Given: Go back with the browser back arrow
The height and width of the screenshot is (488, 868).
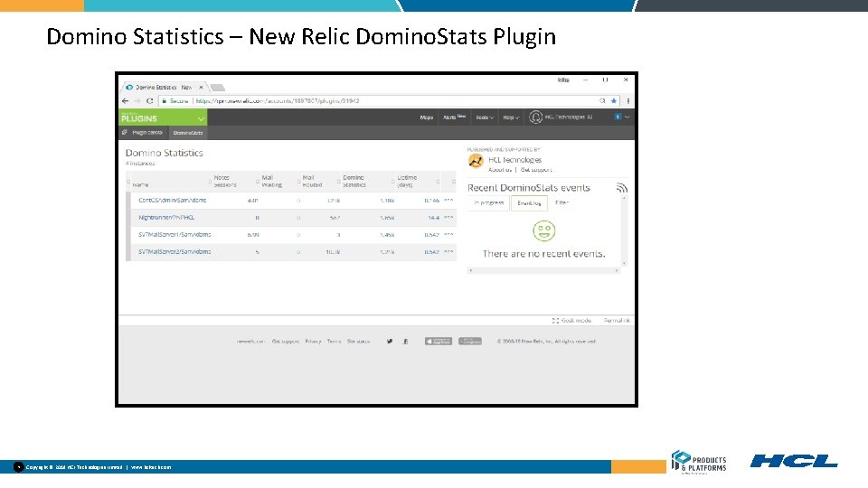Looking at the screenshot, I should pos(125,100).
